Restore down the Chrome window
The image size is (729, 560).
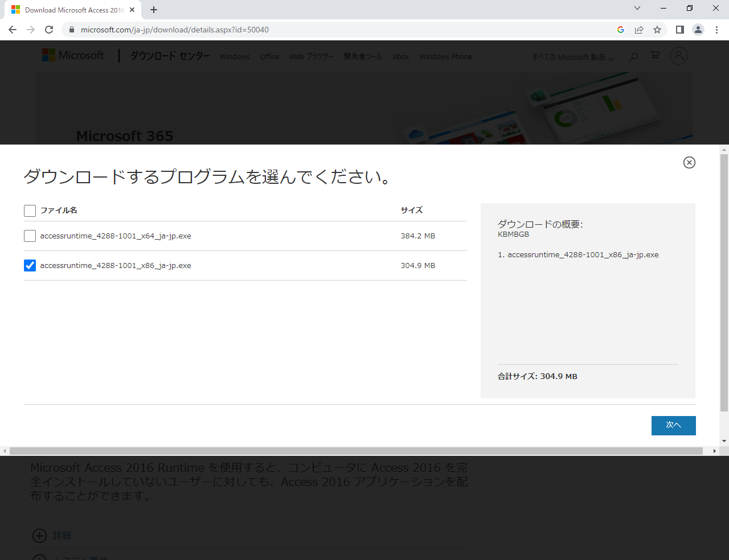click(690, 9)
